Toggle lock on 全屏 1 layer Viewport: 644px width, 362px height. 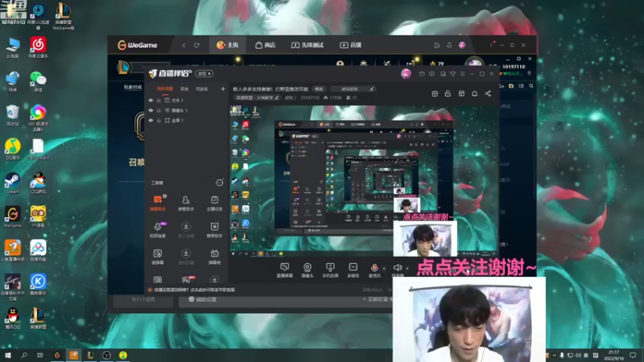click(159, 120)
